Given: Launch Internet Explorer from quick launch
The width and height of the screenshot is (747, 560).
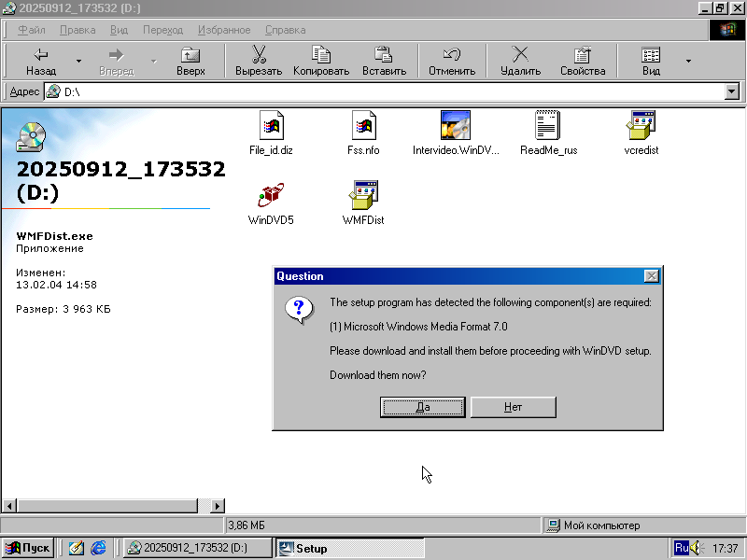Looking at the screenshot, I should point(98,548).
